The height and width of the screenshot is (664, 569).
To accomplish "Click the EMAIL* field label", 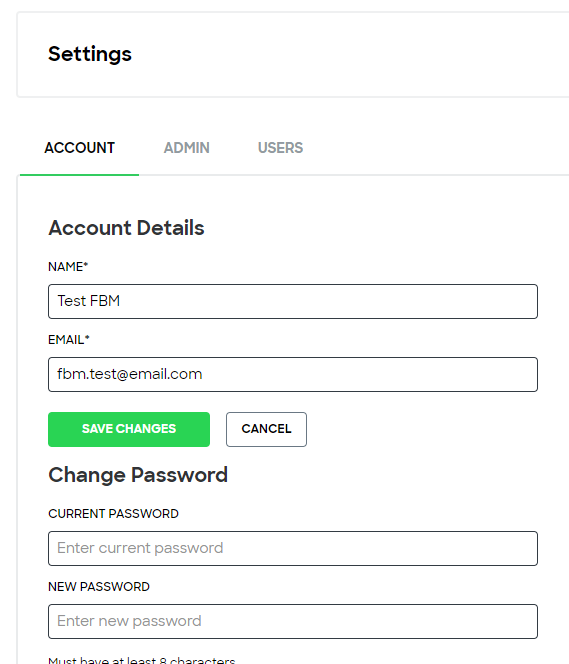I will click(x=69, y=340).
